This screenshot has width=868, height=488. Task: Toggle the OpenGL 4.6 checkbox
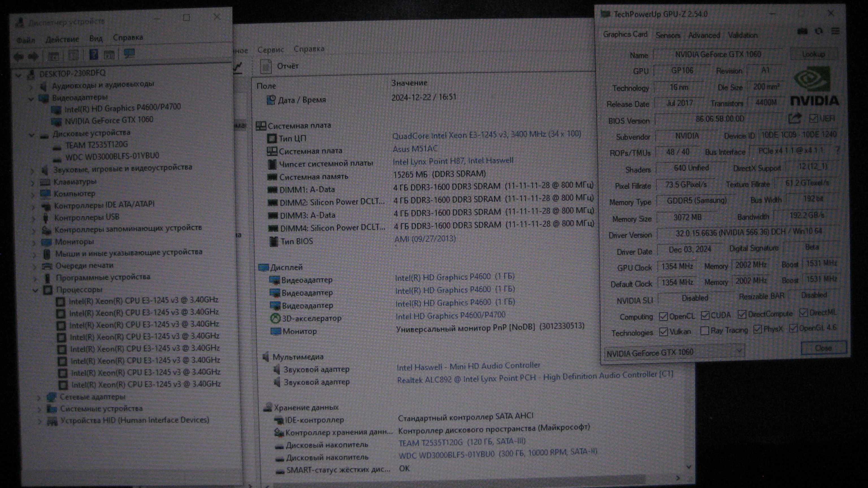coord(793,328)
